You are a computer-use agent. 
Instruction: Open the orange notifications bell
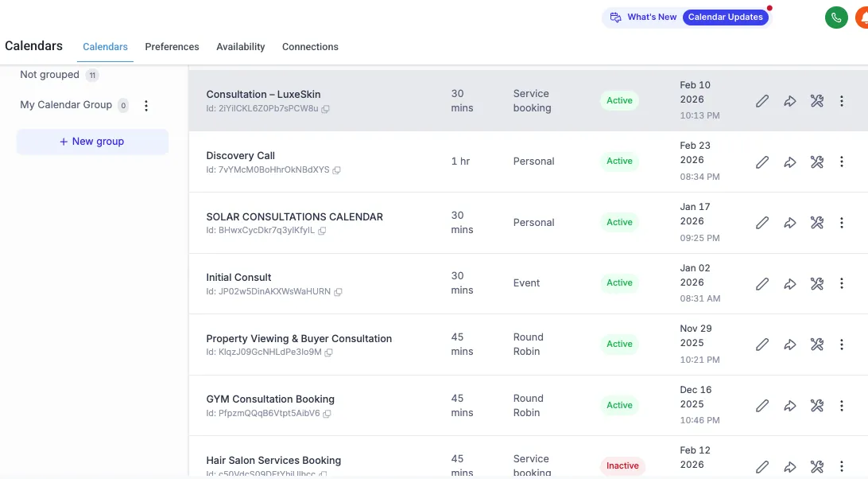click(x=862, y=18)
